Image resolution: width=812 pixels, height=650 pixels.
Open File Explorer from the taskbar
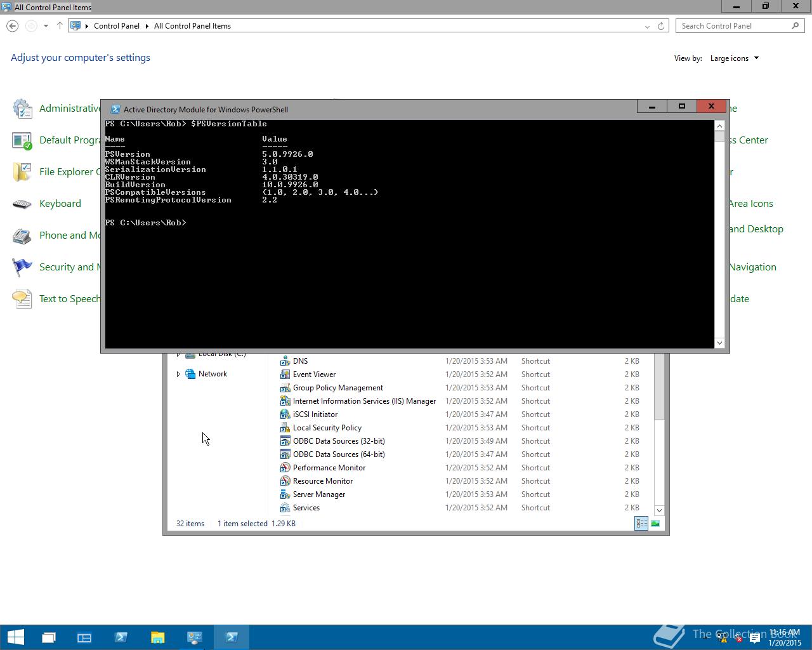pyautogui.click(x=157, y=637)
